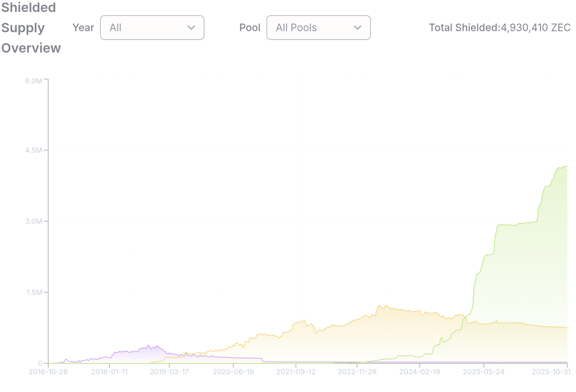Click the 2025-05-24 x-axis date label

484,372
